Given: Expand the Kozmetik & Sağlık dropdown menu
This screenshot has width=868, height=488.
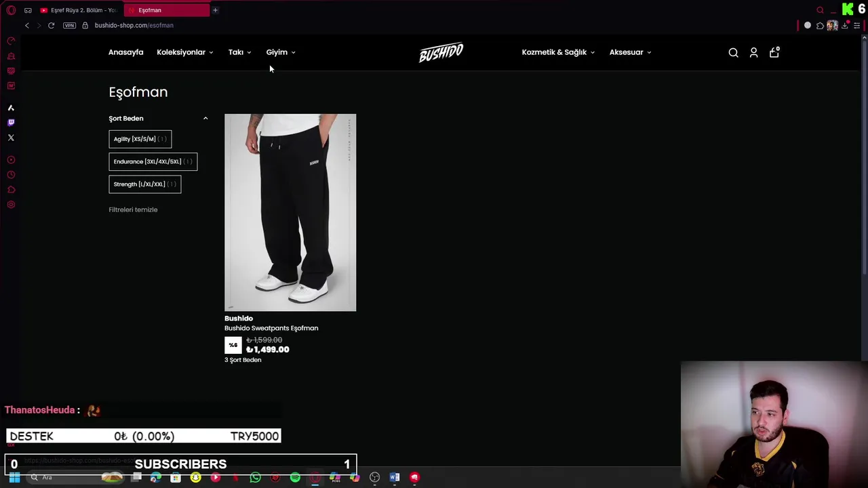Looking at the screenshot, I should click(x=558, y=52).
